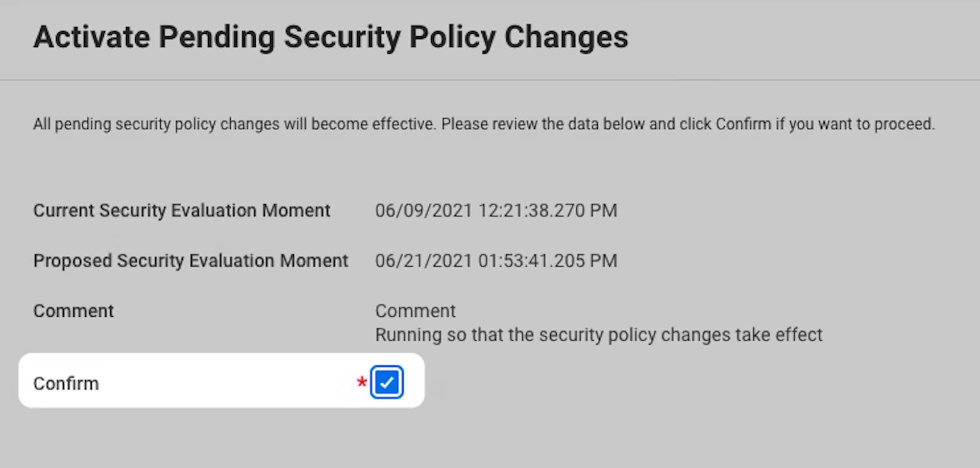Click the Activate Pending Security Policy Changes title
The image size is (980, 468).
click(331, 37)
